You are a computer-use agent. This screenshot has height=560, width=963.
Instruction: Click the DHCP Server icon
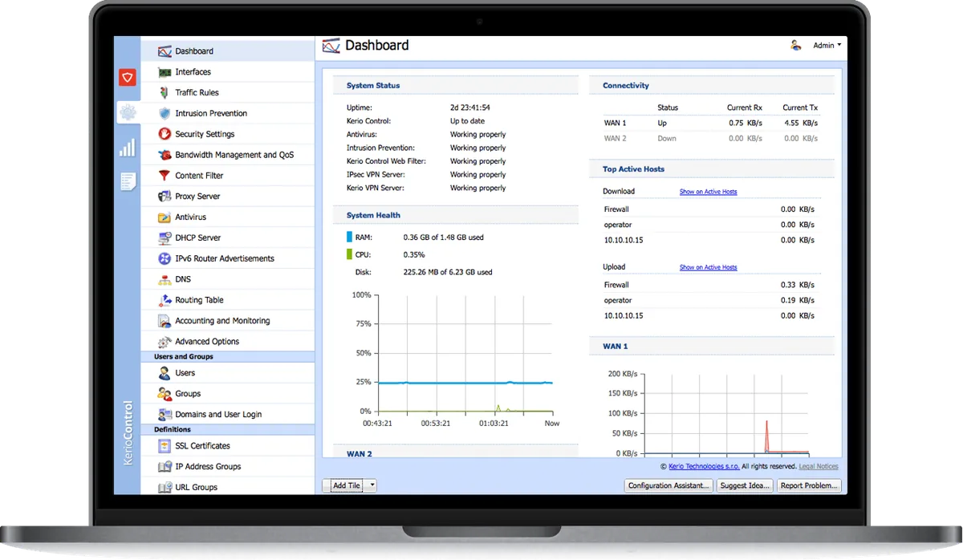(165, 238)
